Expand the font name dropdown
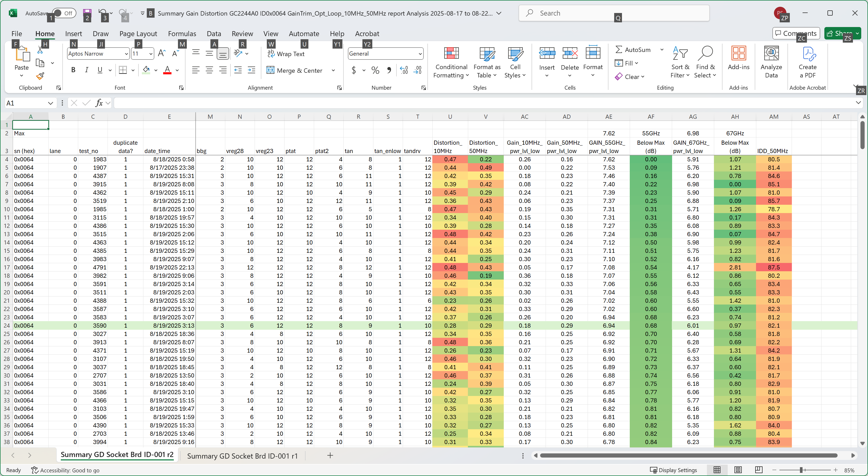 tap(126, 54)
